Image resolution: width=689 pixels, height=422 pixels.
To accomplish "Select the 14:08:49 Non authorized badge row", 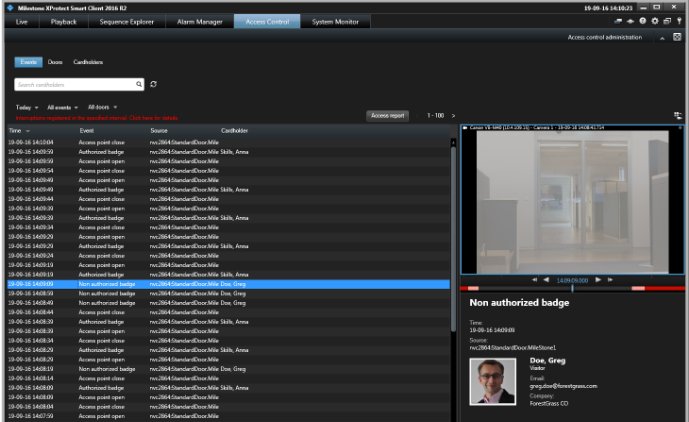I will (228, 303).
